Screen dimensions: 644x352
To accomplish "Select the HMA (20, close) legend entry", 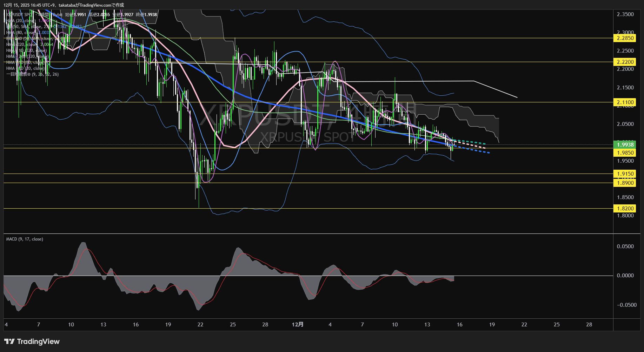I will 21,21.
